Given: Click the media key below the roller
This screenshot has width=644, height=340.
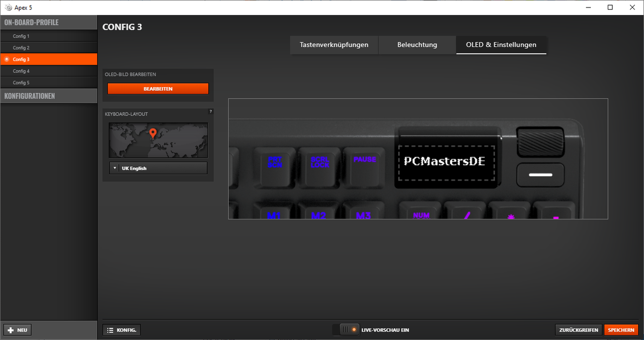Looking at the screenshot, I should [540, 175].
